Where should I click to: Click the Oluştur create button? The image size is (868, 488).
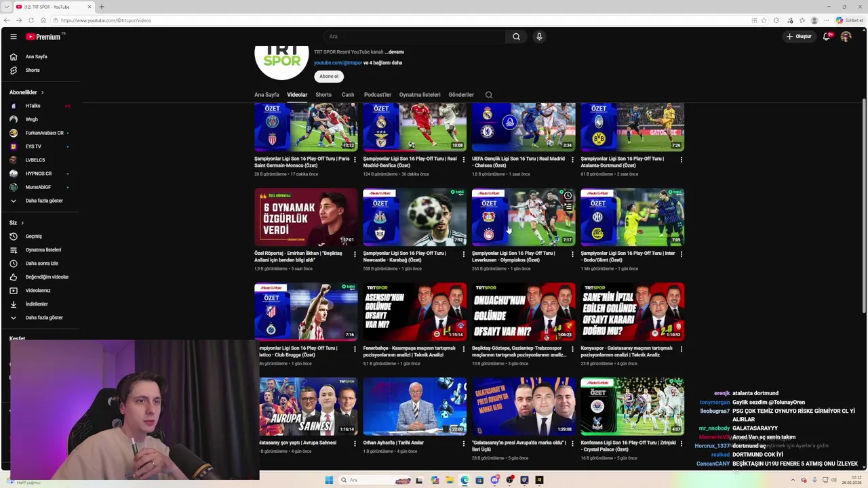coord(799,37)
